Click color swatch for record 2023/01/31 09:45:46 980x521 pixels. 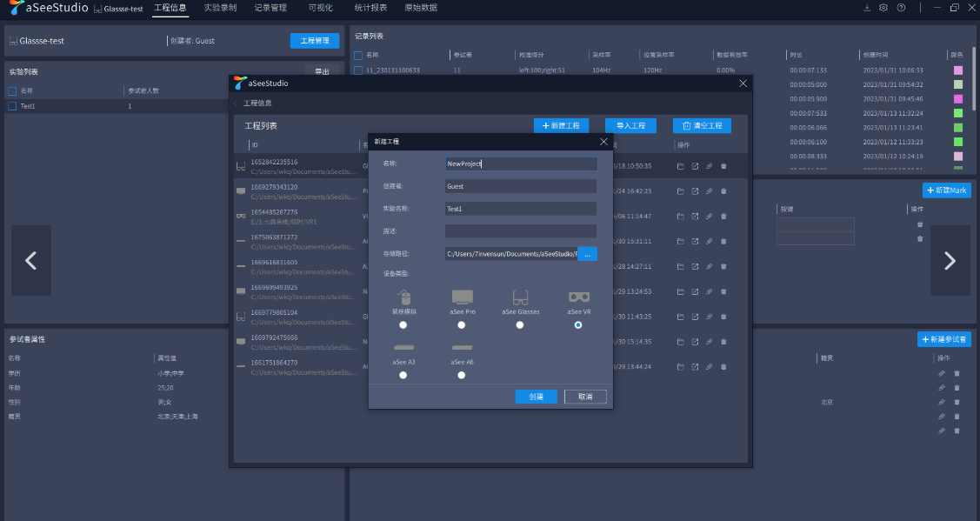click(957, 99)
